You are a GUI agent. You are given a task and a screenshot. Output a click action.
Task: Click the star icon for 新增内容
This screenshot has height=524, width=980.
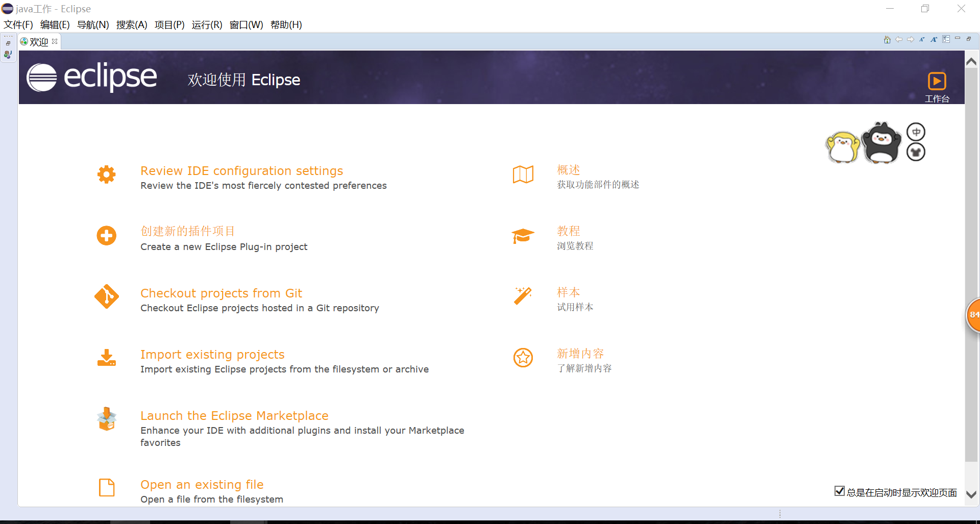[523, 358]
